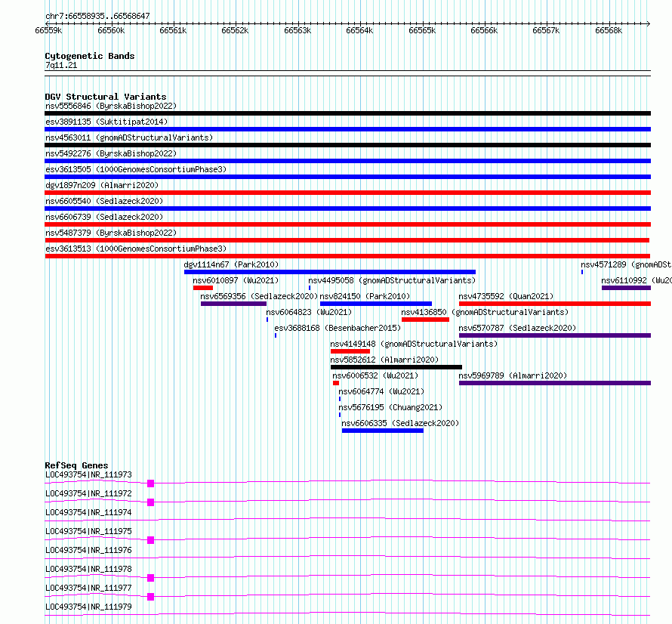Click purple bar under nsv5969789 (Almarri2020)

tap(554, 383)
